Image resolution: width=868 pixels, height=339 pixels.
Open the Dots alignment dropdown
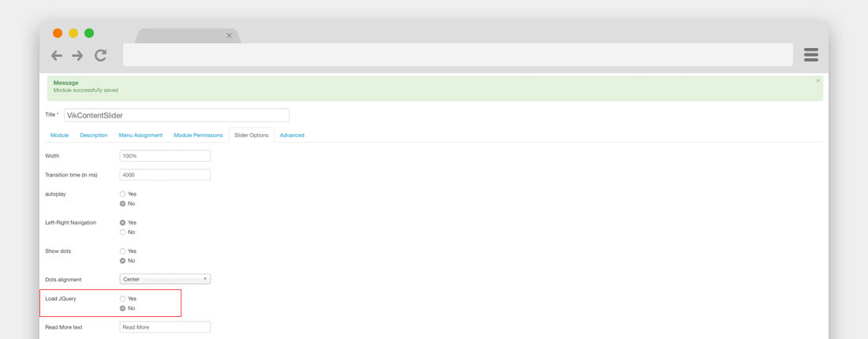click(x=165, y=279)
